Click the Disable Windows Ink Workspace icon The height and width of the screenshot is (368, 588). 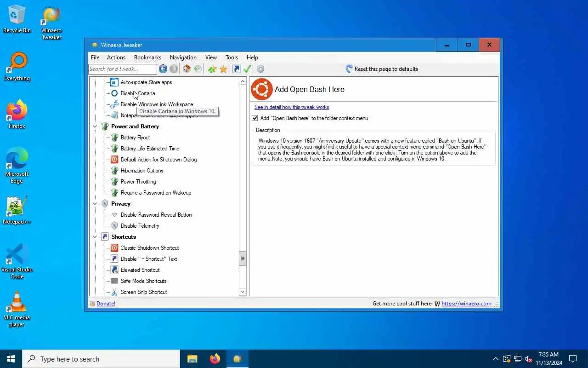[x=114, y=104]
